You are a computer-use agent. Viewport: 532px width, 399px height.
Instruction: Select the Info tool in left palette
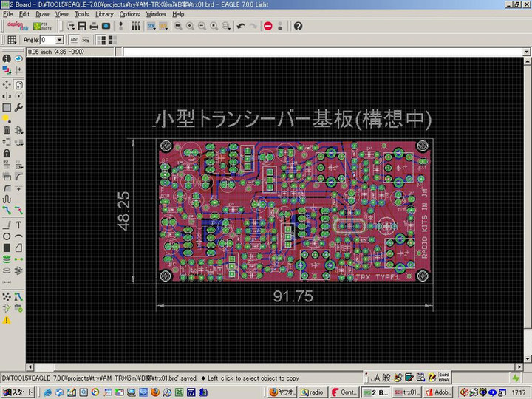pyautogui.click(x=7, y=58)
